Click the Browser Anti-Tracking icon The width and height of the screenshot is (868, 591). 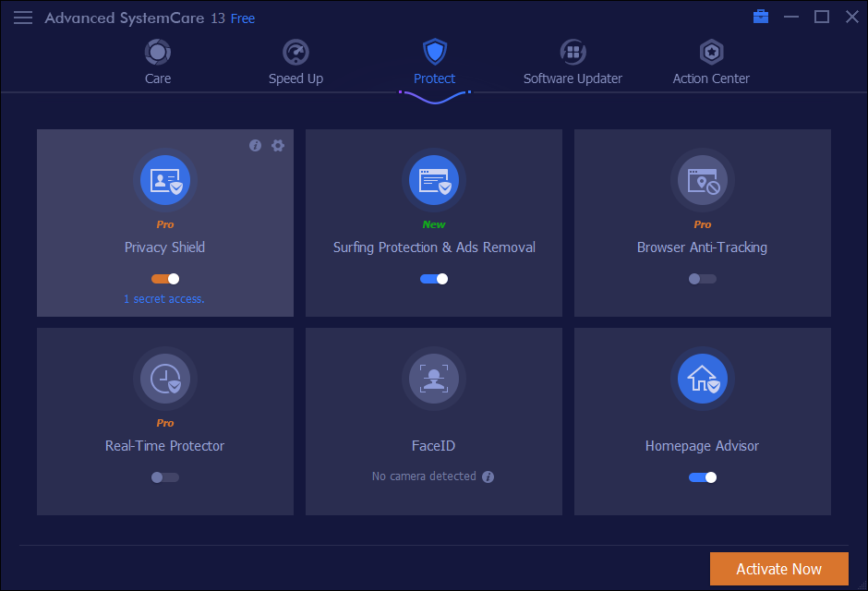(x=703, y=180)
